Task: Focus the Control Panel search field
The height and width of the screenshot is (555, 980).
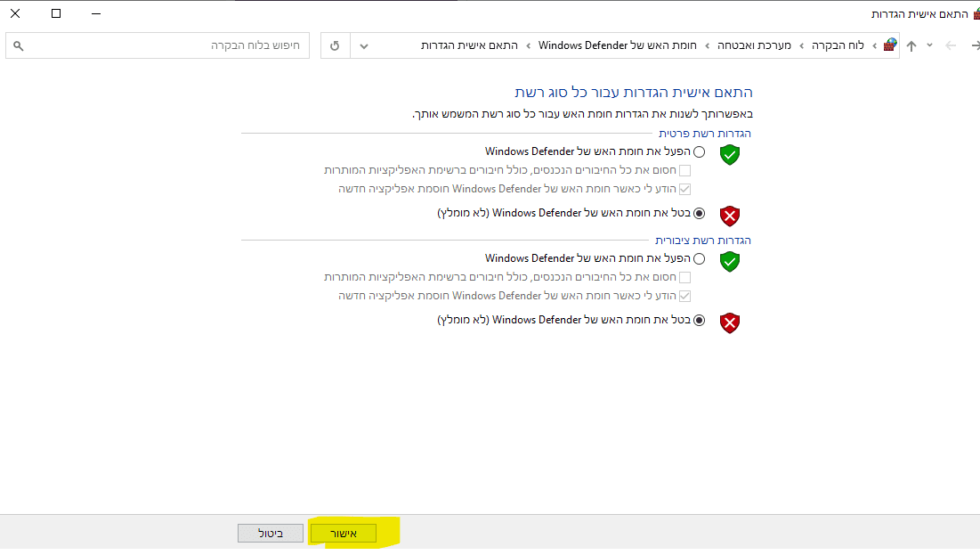Action: 158,45
